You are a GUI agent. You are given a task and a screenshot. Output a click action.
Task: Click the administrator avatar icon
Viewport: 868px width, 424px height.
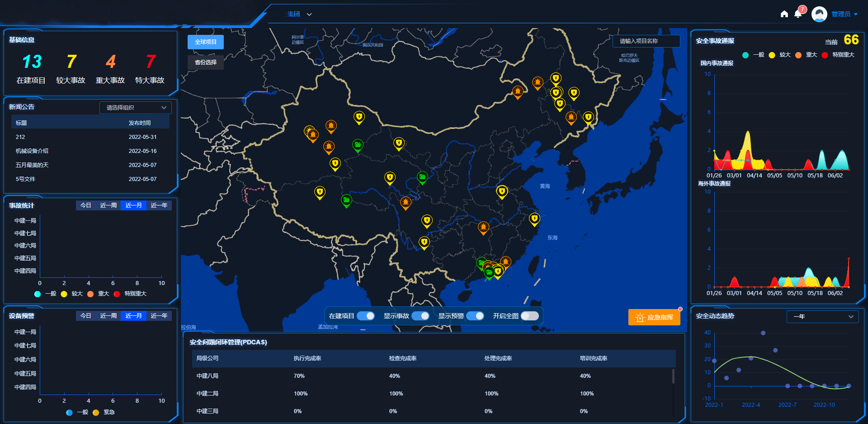coord(819,14)
